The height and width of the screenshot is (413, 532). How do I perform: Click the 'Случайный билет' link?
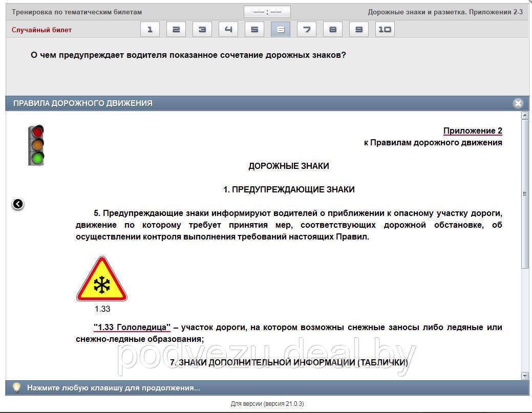(x=42, y=30)
